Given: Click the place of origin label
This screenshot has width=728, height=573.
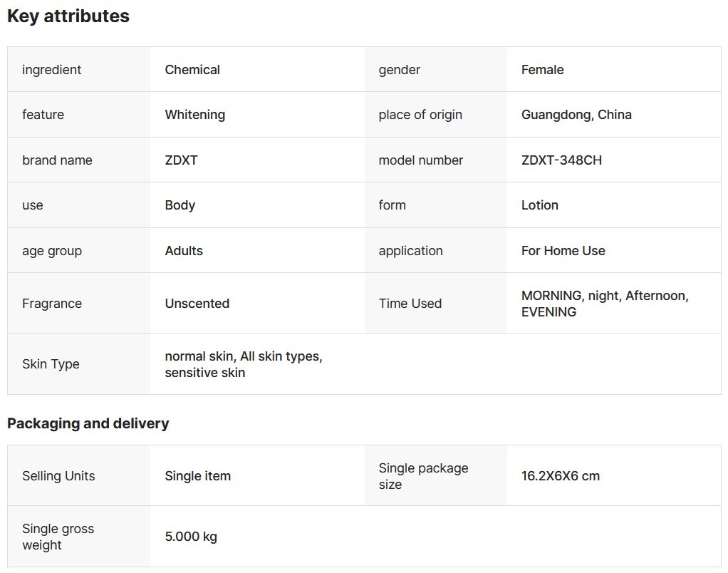Looking at the screenshot, I should coord(420,115).
